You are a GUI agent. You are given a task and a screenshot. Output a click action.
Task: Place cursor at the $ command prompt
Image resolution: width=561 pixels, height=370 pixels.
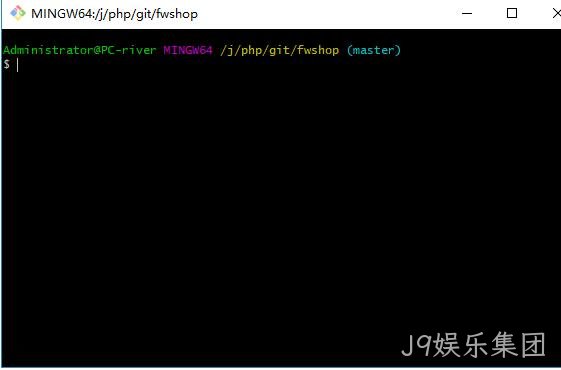coord(7,64)
